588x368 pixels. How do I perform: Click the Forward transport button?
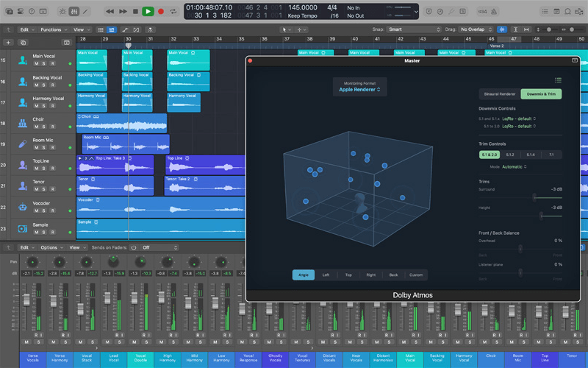click(123, 11)
